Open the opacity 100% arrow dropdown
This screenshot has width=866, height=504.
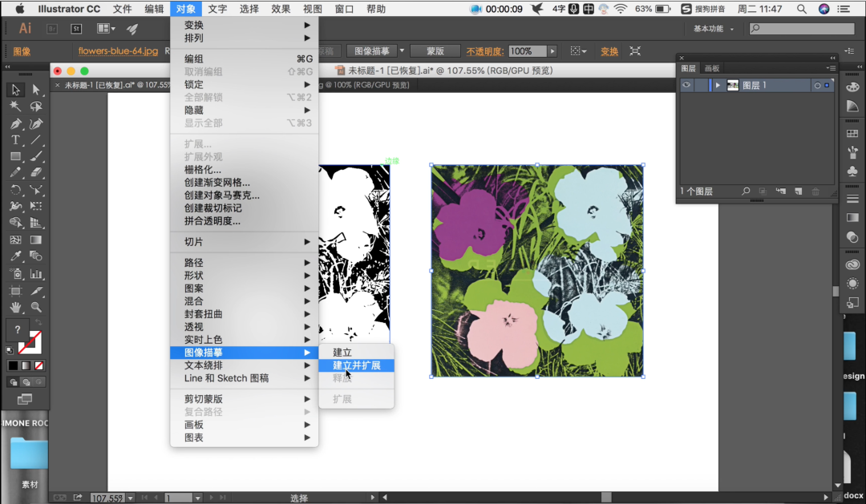pos(552,51)
